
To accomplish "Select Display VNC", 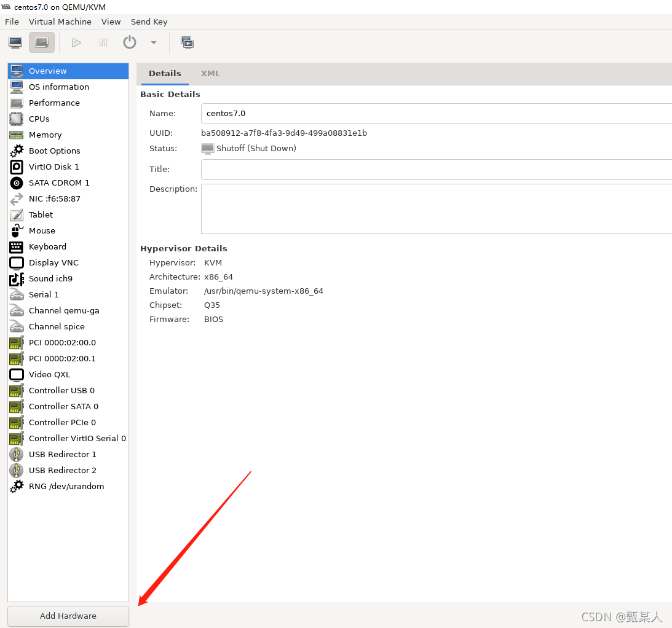I will (x=68, y=262).
